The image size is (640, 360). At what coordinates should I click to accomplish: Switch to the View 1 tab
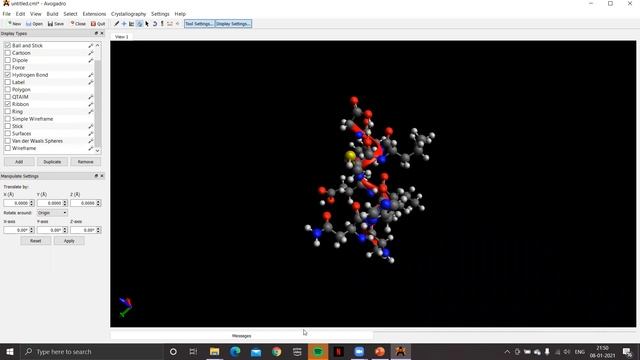pyautogui.click(x=121, y=37)
